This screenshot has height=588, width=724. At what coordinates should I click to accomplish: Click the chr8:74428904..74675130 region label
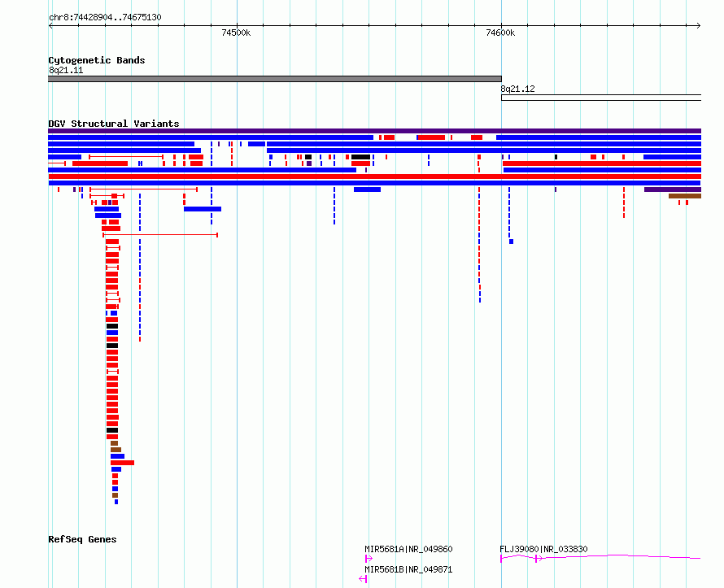[x=105, y=18]
